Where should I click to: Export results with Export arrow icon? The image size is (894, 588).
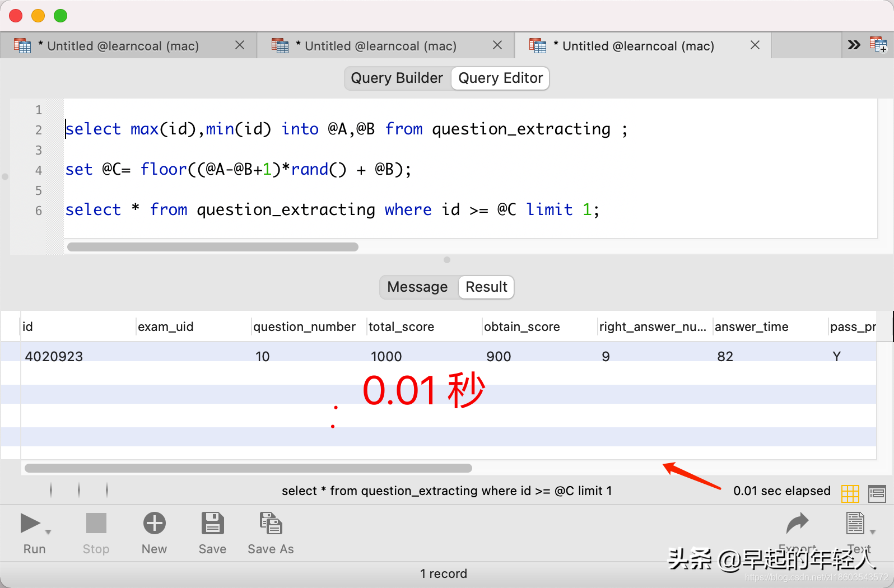point(797,523)
